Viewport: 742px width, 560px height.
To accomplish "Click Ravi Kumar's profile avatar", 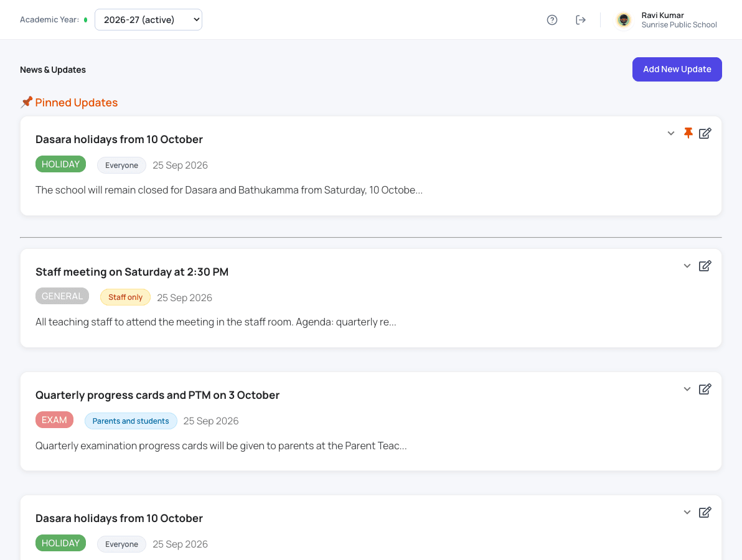I will pos(624,20).
